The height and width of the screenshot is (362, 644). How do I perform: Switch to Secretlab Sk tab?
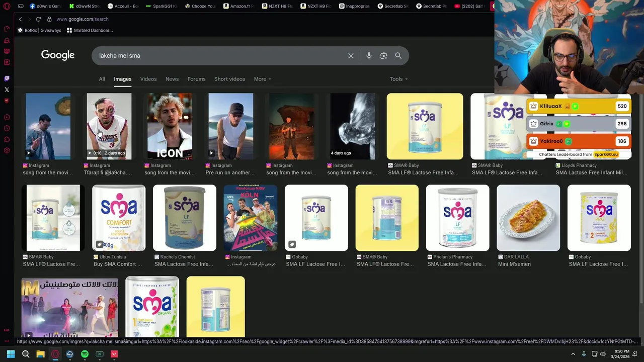393,6
